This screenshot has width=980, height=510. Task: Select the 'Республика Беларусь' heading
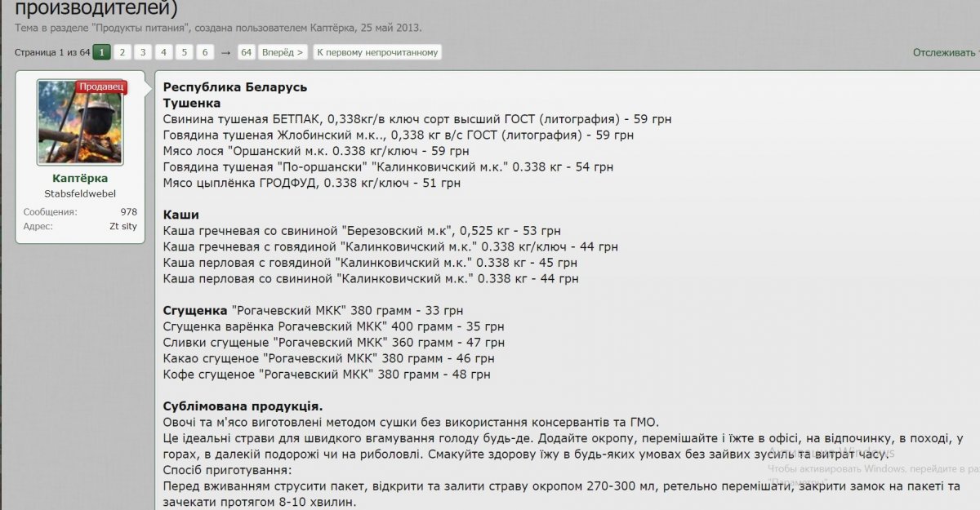(x=235, y=87)
